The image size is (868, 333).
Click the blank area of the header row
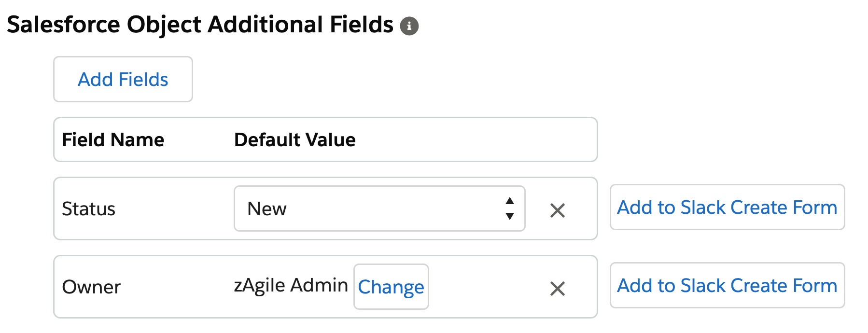point(473,140)
